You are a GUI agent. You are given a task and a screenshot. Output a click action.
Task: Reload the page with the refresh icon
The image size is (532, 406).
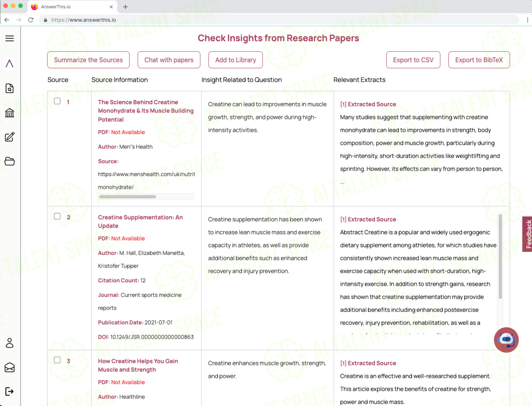click(31, 19)
